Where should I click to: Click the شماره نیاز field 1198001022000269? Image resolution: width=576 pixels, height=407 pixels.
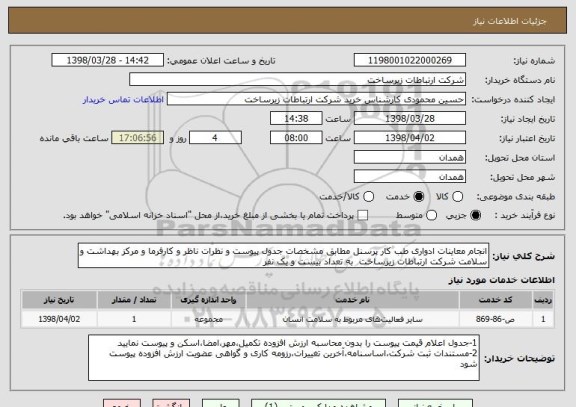pyautogui.click(x=410, y=60)
